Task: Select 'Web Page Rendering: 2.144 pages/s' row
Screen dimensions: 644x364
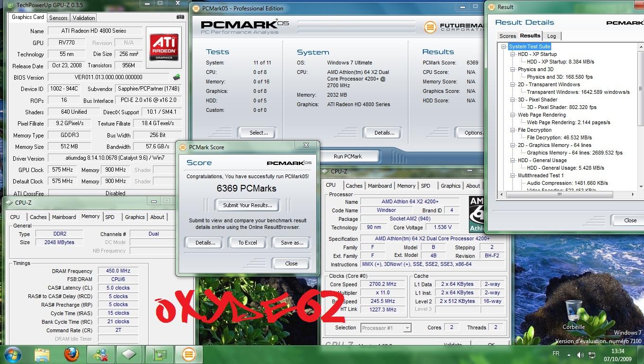Action: pos(568,122)
